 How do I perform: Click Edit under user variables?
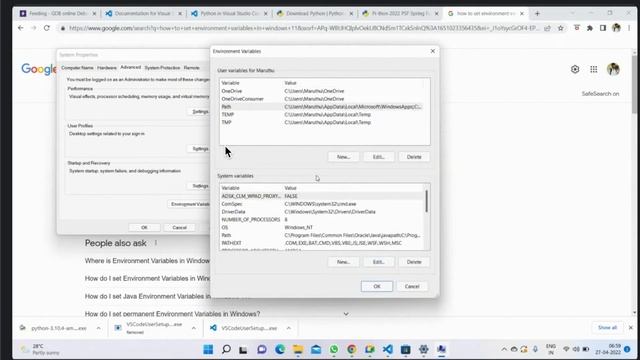point(378,157)
